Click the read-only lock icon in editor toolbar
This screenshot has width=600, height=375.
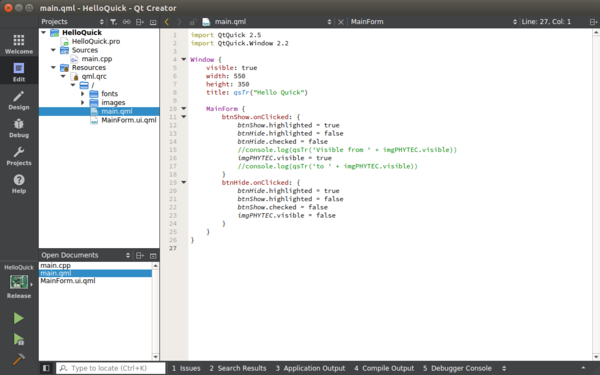click(193, 22)
